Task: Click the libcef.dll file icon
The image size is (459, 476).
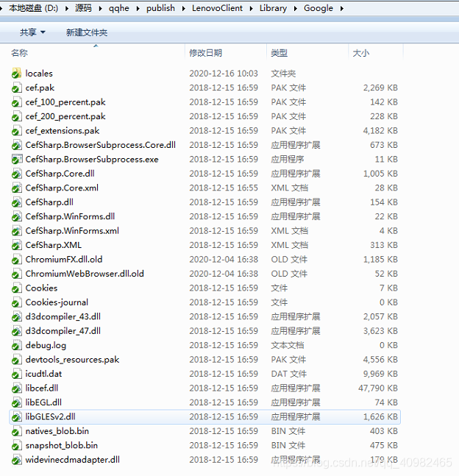Action: click(17, 388)
